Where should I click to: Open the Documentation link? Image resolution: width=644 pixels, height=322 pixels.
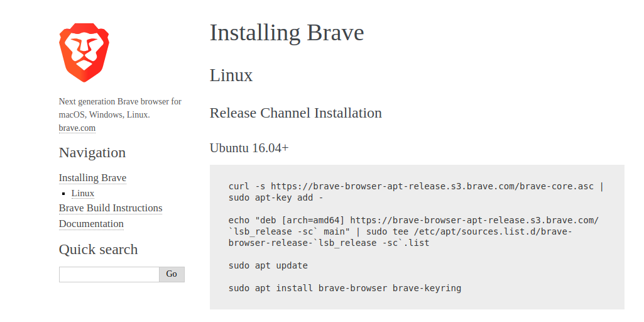pos(91,224)
